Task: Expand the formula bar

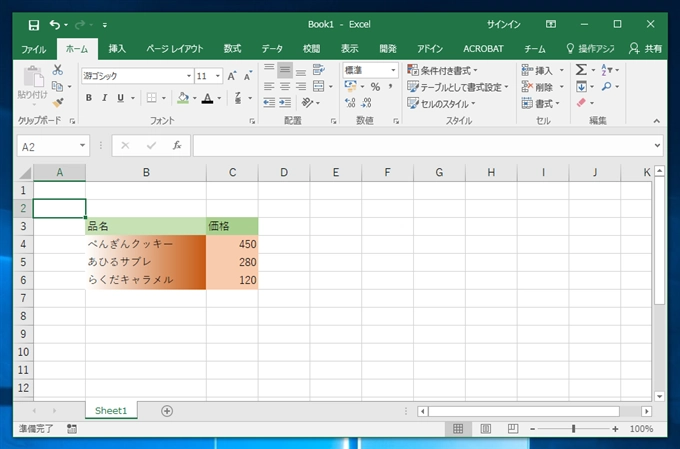Action: point(657,145)
